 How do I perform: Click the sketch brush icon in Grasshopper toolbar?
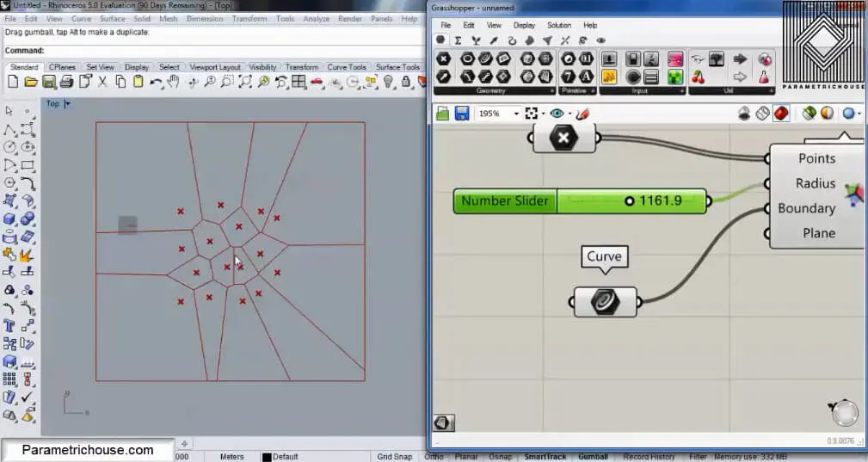(582, 114)
